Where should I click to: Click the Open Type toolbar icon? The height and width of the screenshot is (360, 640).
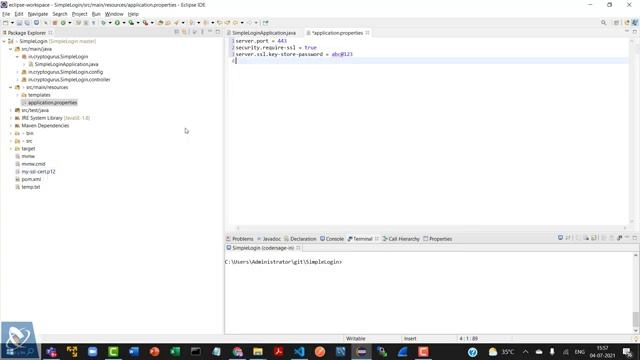(160, 23)
